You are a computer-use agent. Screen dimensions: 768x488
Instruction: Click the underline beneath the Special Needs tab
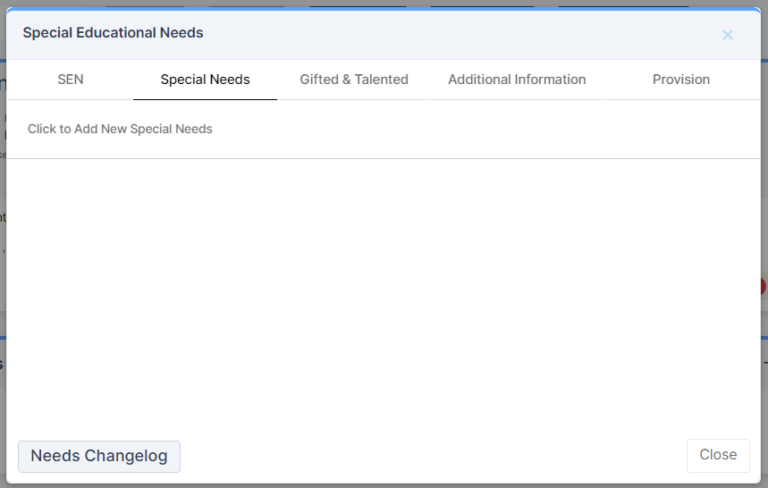pos(205,99)
